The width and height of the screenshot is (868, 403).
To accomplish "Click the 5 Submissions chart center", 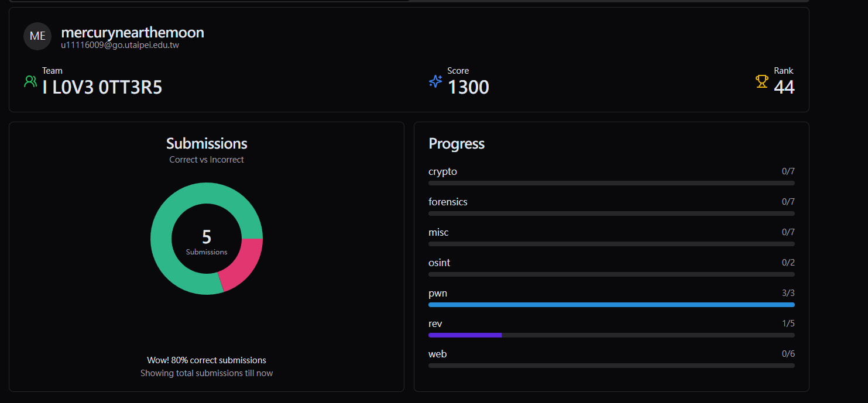I will tap(207, 241).
